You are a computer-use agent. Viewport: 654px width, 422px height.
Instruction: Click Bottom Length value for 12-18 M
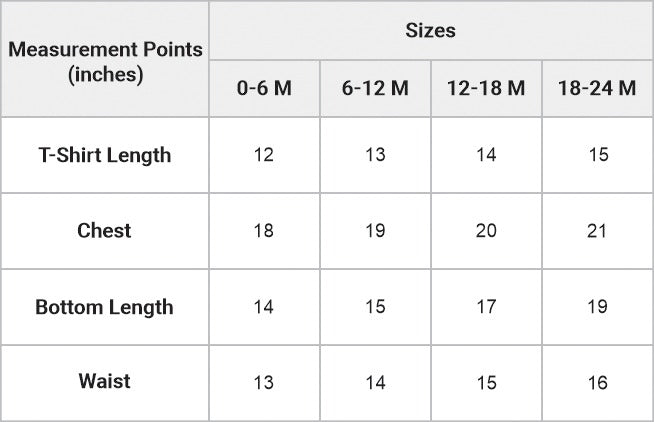point(486,307)
